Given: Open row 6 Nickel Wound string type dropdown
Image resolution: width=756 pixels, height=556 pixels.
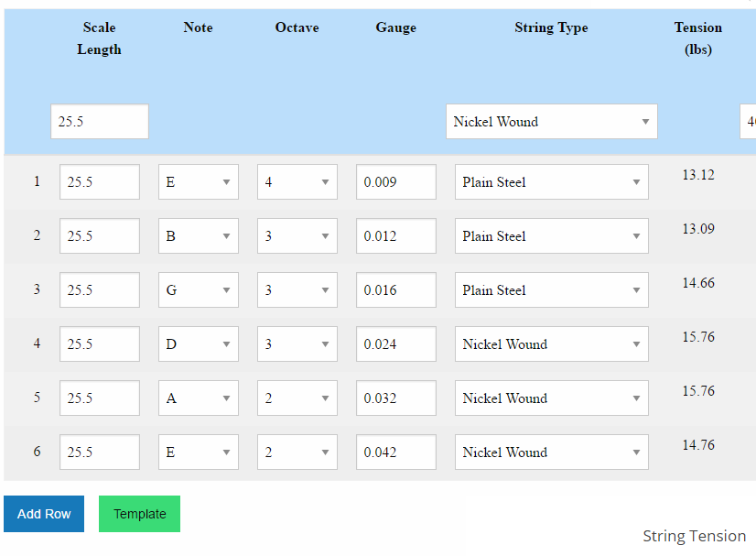Looking at the screenshot, I should coord(551,452).
